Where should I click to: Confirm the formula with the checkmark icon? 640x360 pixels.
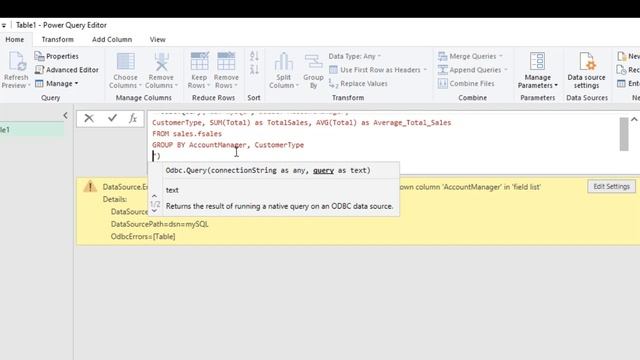[x=112, y=118]
